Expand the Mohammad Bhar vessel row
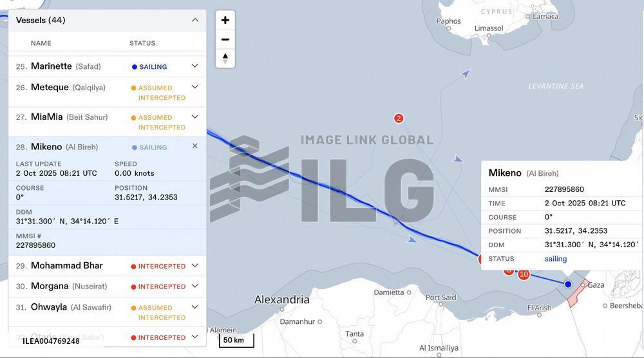Viewport: 644px width, 358px height. click(195, 266)
